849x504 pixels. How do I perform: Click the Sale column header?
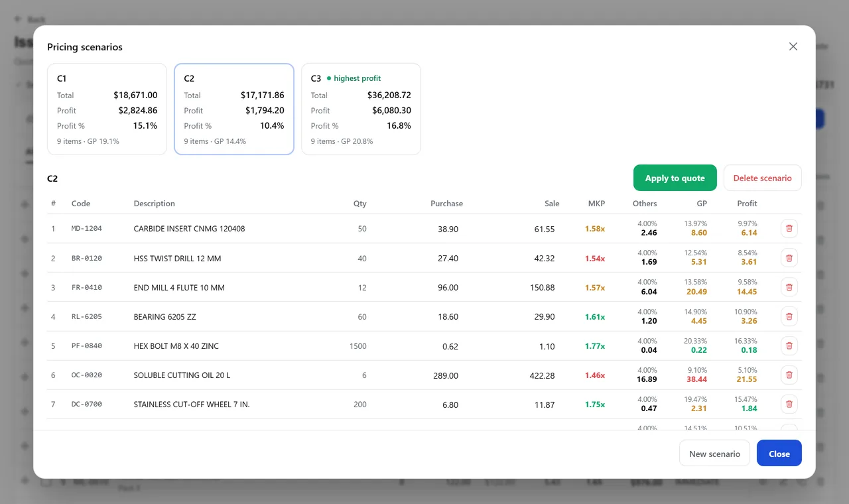(x=552, y=204)
